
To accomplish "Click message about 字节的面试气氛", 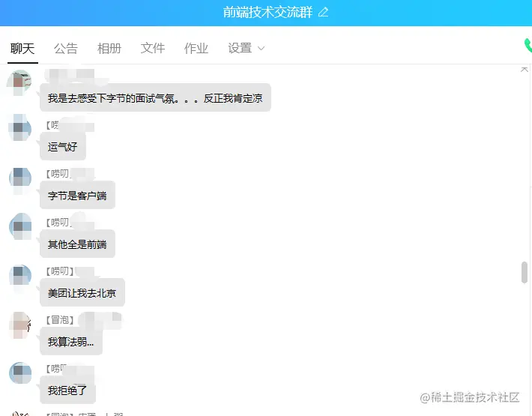I will click(x=155, y=97).
